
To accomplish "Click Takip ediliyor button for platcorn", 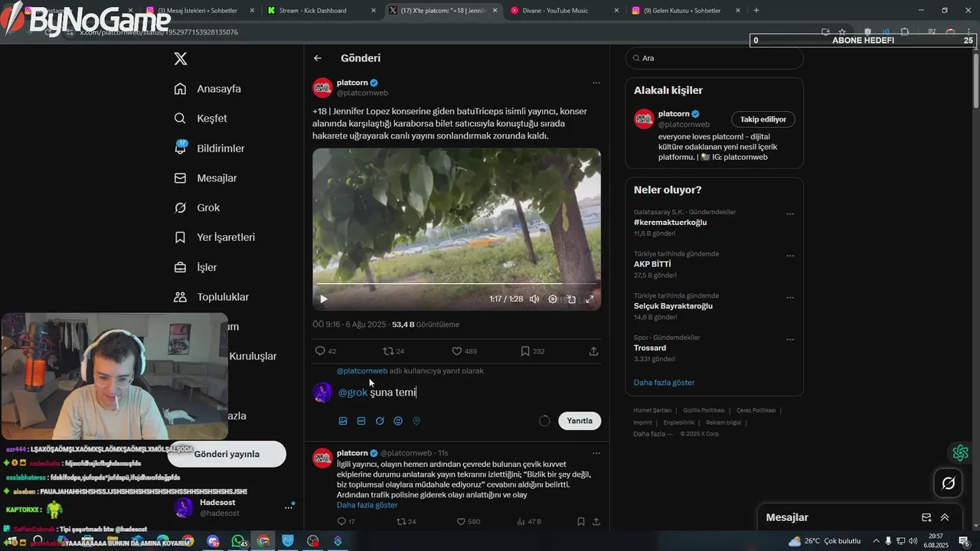I will coord(763,119).
